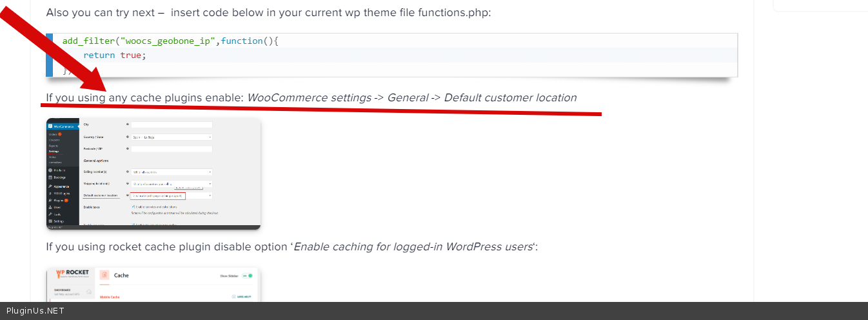Click help icon beside City field
The width and height of the screenshot is (868, 320).
pyautogui.click(x=128, y=125)
